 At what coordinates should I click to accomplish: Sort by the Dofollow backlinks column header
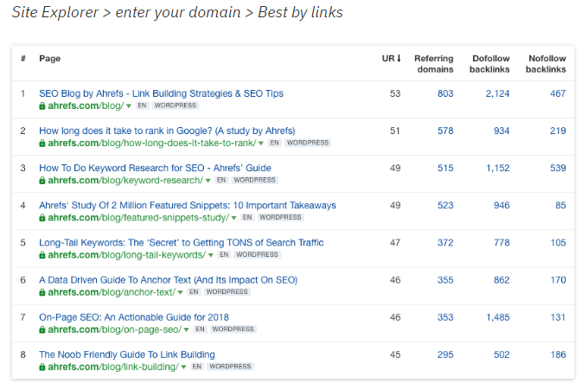[490, 64]
